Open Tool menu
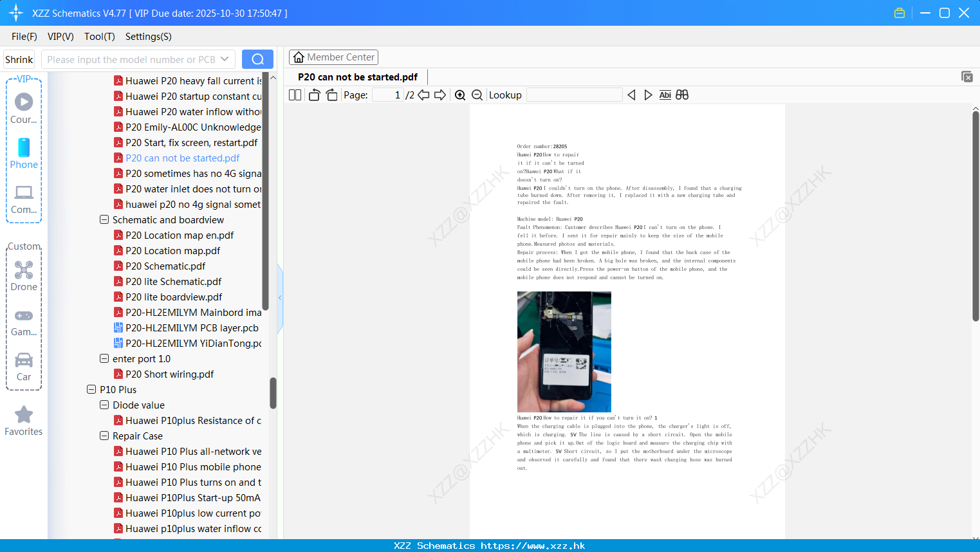980x552 pixels. point(100,37)
